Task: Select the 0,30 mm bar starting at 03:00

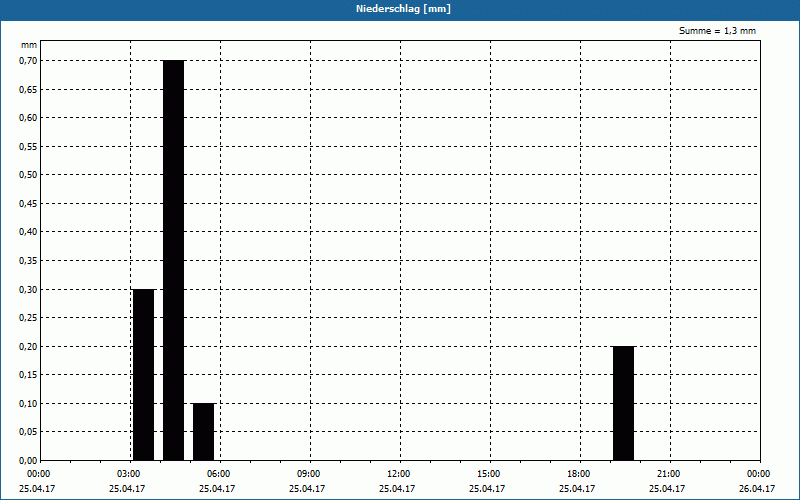Action: pos(143,374)
